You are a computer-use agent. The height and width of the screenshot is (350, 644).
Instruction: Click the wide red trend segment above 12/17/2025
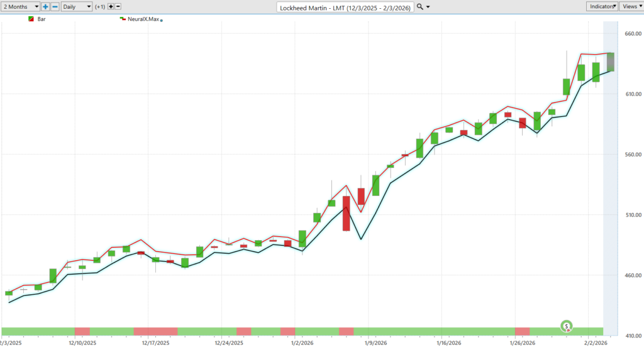click(x=156, y=331)
